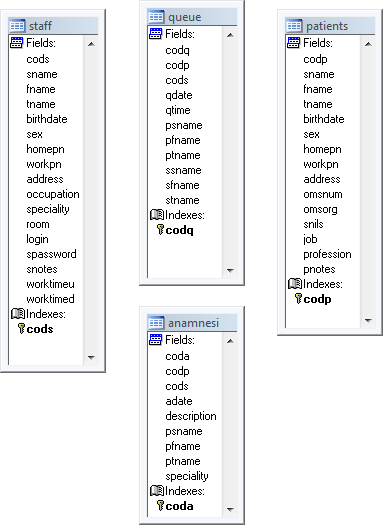Click the Fields icon in staff table
Screen dimensions: 384x526
pos(17,43)
